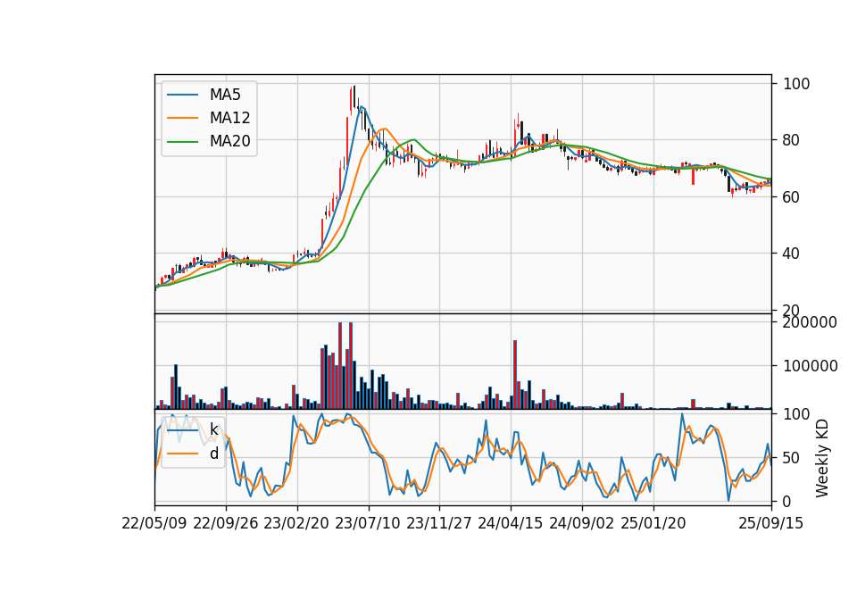Click the 24/09/02 date tick label
This screenshot has width=857, height=616.
click(x=581, y=523)
